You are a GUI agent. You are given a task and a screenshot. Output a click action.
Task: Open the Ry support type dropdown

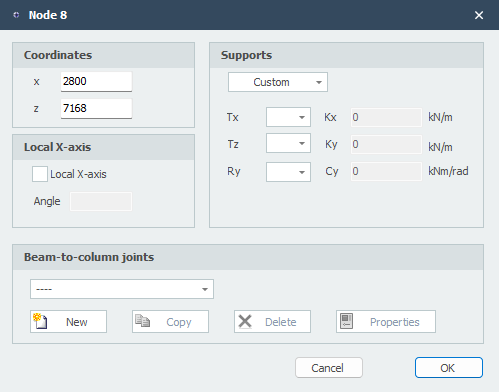288,172
